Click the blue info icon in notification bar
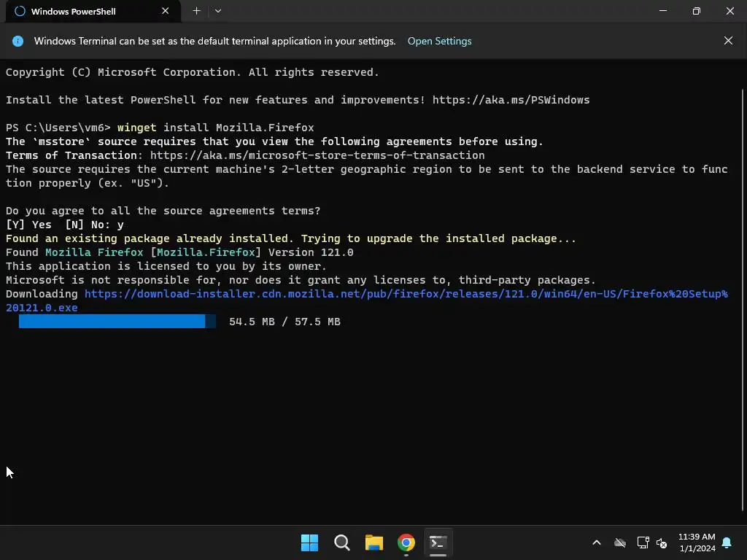747x560 pixels. [18, 41]
